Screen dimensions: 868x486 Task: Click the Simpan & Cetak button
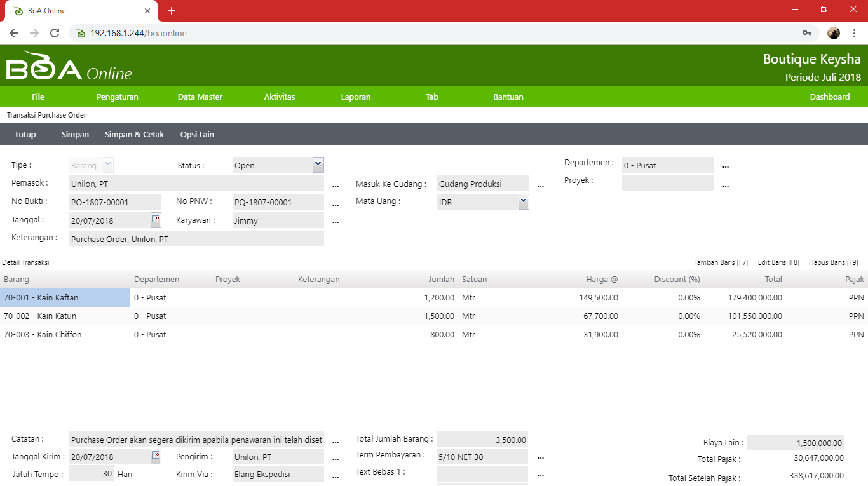tap(134, 135)
